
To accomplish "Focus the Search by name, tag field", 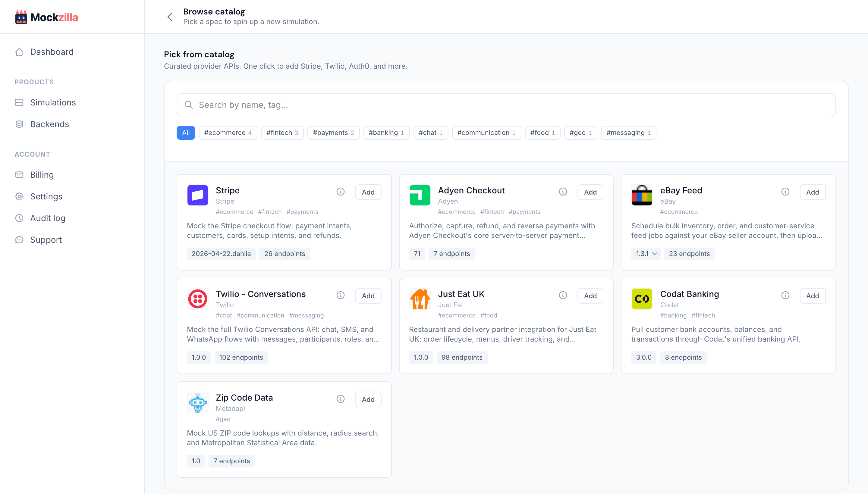I will pos(506,105).
